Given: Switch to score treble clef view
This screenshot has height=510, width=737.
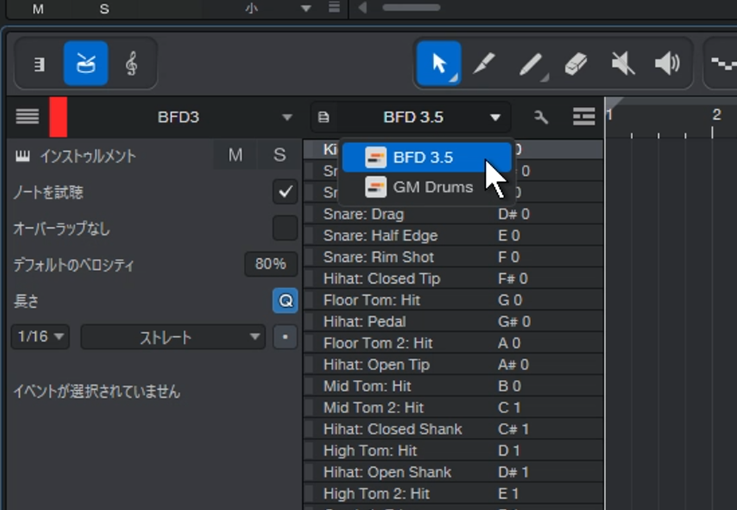Looking at the screenshot, I should (132, 63).
